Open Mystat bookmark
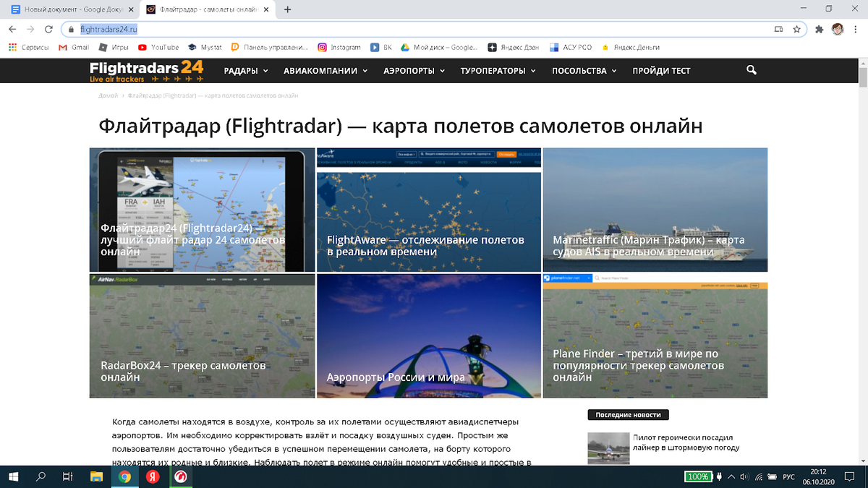868x488 pixels. 205,47
